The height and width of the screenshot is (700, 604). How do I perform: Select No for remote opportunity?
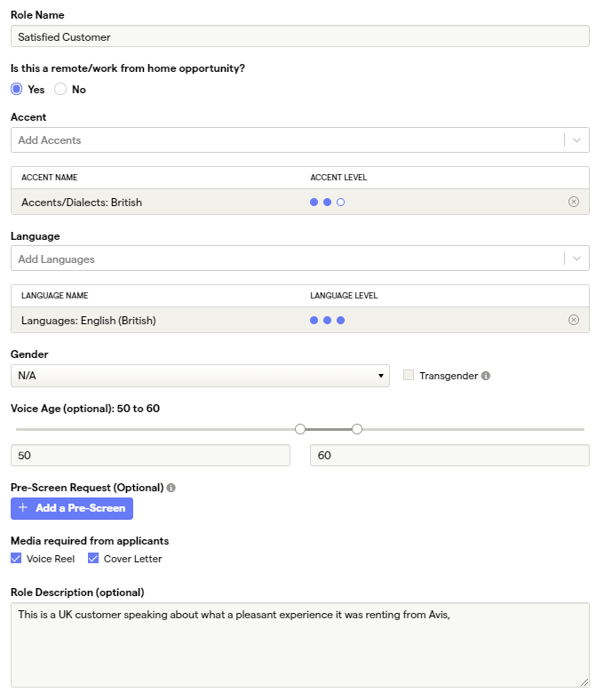(x=61, y=89)
